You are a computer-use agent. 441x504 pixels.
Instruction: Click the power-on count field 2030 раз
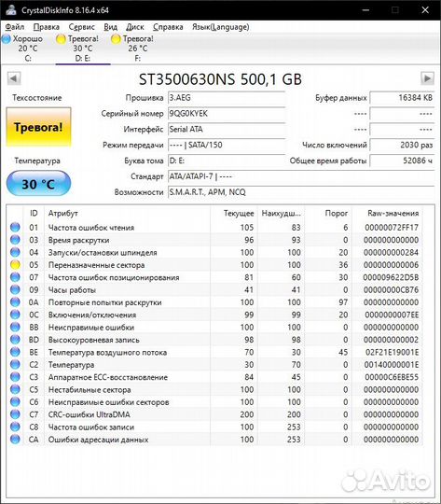[402, 145]
